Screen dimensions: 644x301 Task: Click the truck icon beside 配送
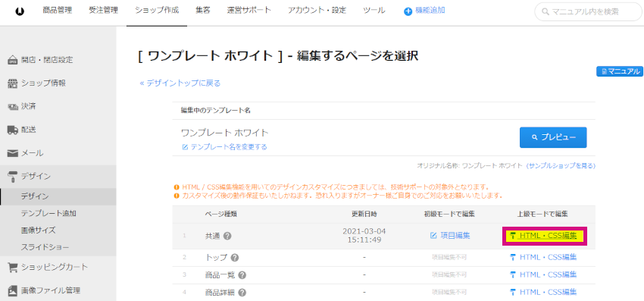[13, 130]
